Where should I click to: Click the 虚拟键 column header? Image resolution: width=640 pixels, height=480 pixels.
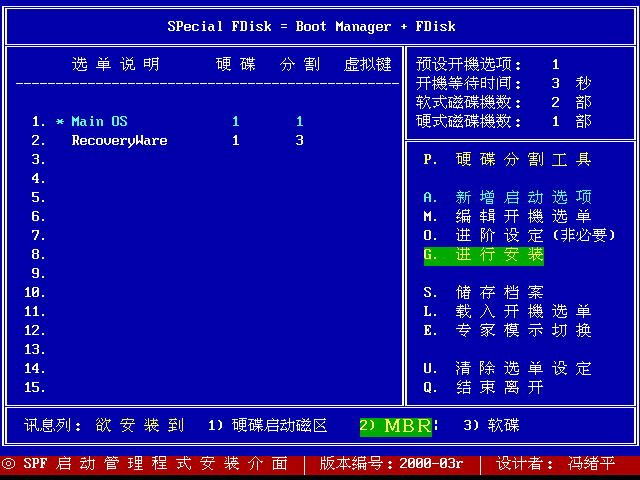tap(367, 64)
